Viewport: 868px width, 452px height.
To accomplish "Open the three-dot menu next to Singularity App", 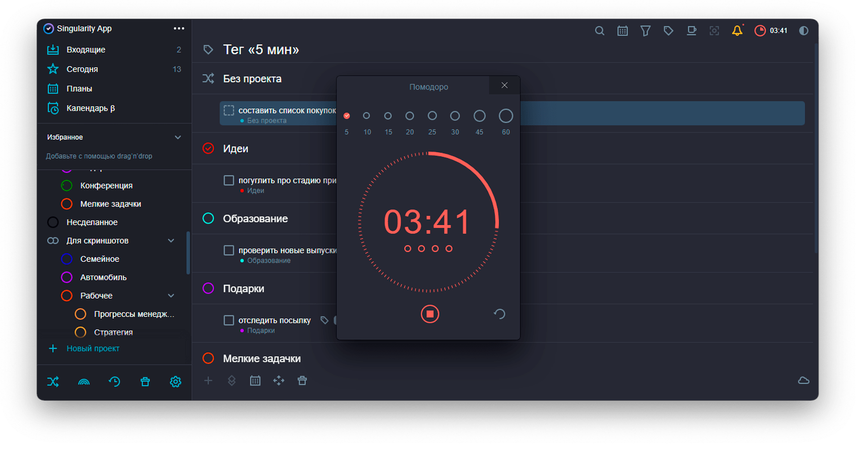I will point(179,28).
